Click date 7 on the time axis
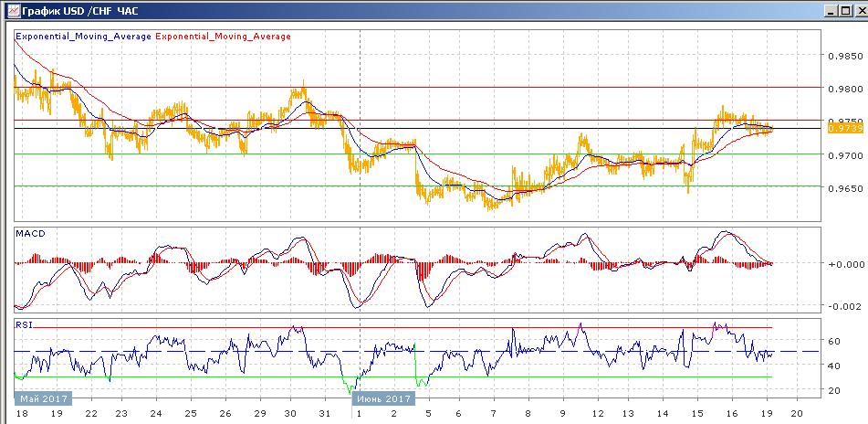 (x=493, y=413)
